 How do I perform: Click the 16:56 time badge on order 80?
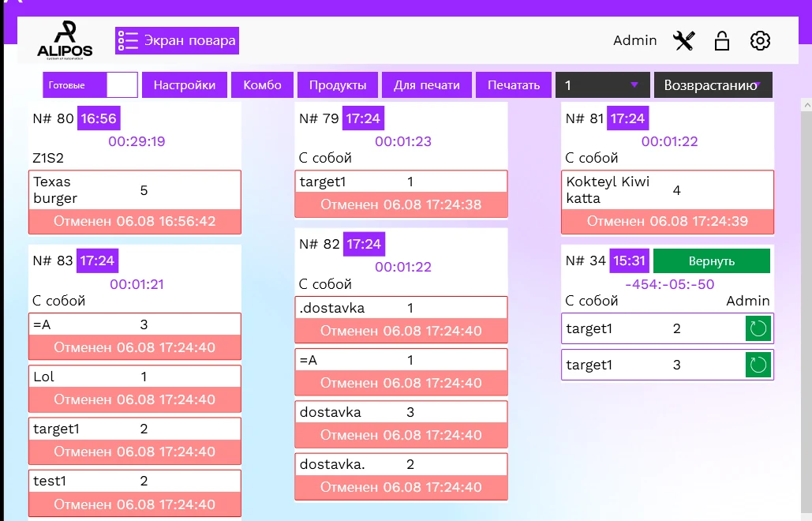pos(99,118)
